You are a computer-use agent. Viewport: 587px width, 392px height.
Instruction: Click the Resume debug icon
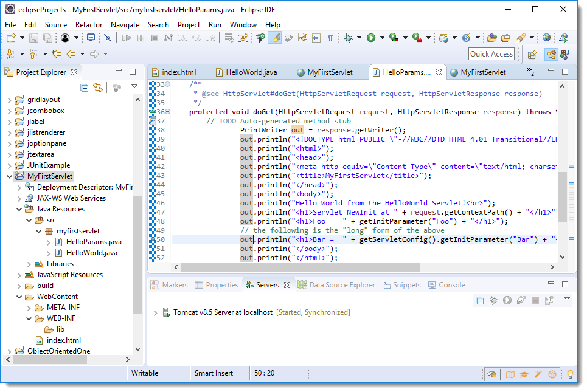127,38
